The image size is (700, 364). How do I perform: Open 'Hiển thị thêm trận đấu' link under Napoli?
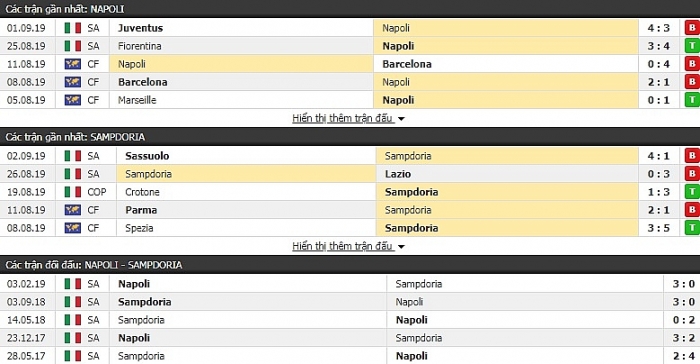[342, 118]
